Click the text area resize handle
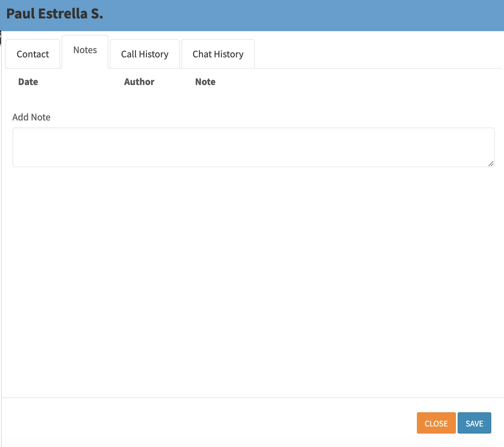 coord(491,164)
